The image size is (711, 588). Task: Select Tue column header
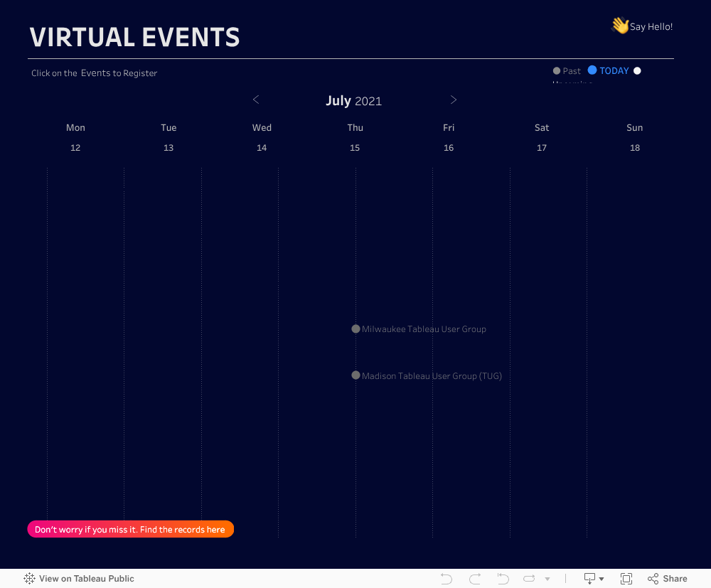tap(169, 127)
